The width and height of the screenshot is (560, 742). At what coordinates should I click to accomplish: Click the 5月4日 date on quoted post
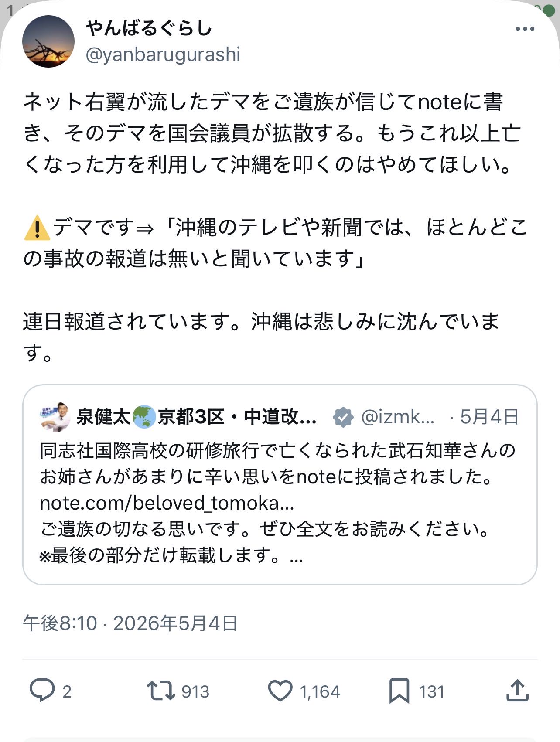point(489,417)
